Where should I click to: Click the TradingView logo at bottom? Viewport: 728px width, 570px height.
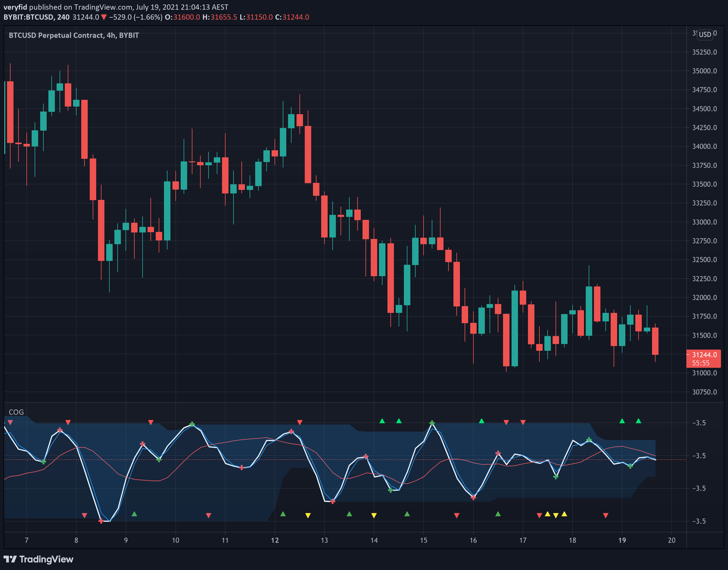(x=38, y=559)
